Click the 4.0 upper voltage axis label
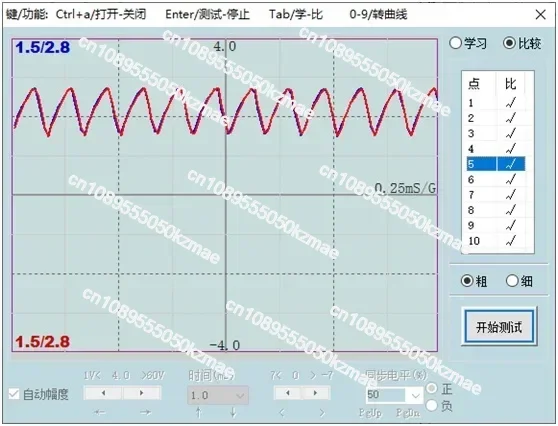 tap(225, 46)
